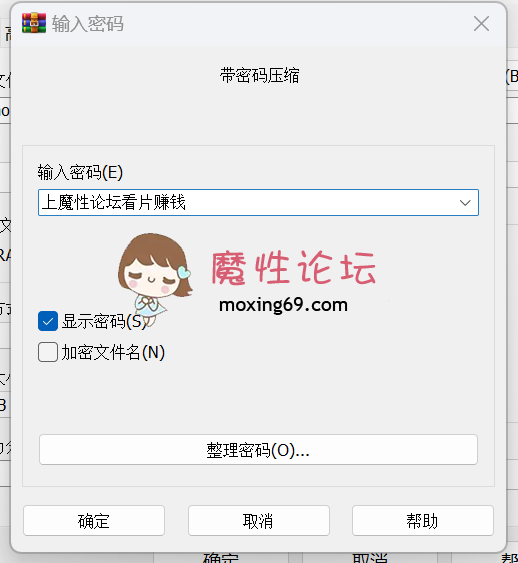Click the 显示密码(S) label text
Viewport: 518px width, 563px height.
click(x=104, y=321)
